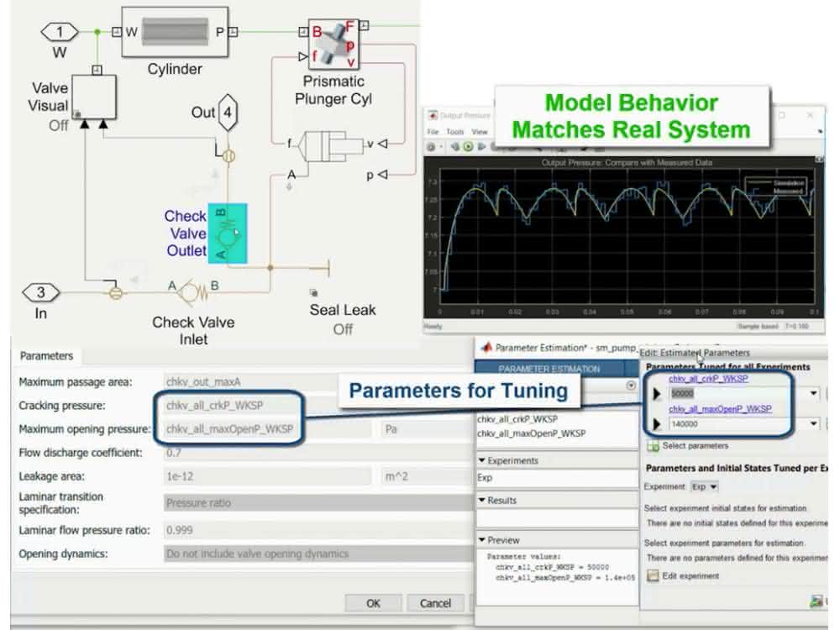Open the chkv_all_crkP_WKSP link

pyautogui.click(x=708, y=379)
